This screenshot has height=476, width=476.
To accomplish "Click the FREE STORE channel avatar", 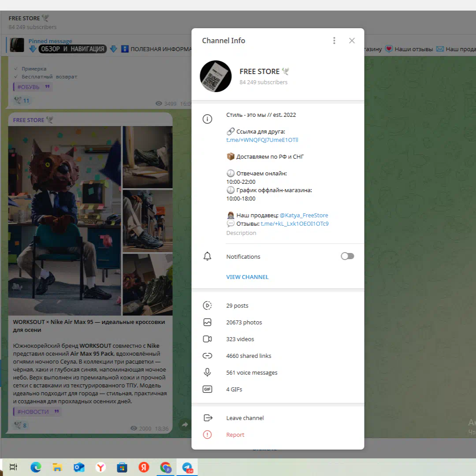I will tap(216, 76).
